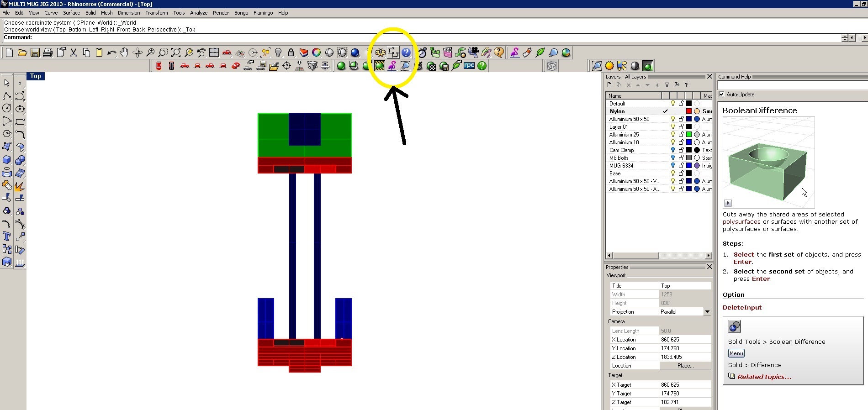Click the Layers panel horizontal scrollbar

pos(659,256)
